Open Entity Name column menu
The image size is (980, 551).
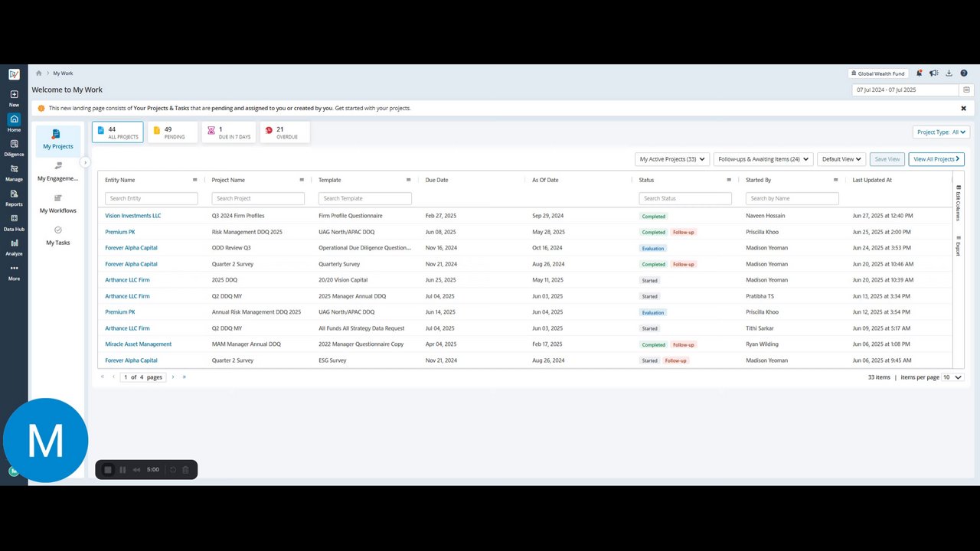click(x=194, y=180)
